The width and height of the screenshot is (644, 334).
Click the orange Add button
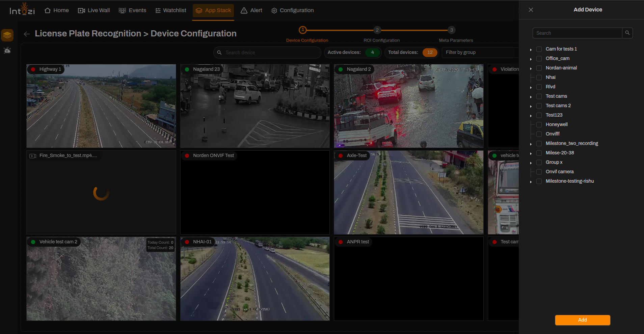pos(583,320)
